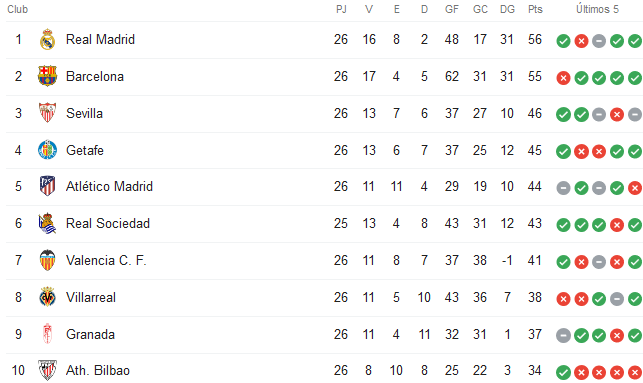Click Real Madrid's red loss indicator

(581, 41)
